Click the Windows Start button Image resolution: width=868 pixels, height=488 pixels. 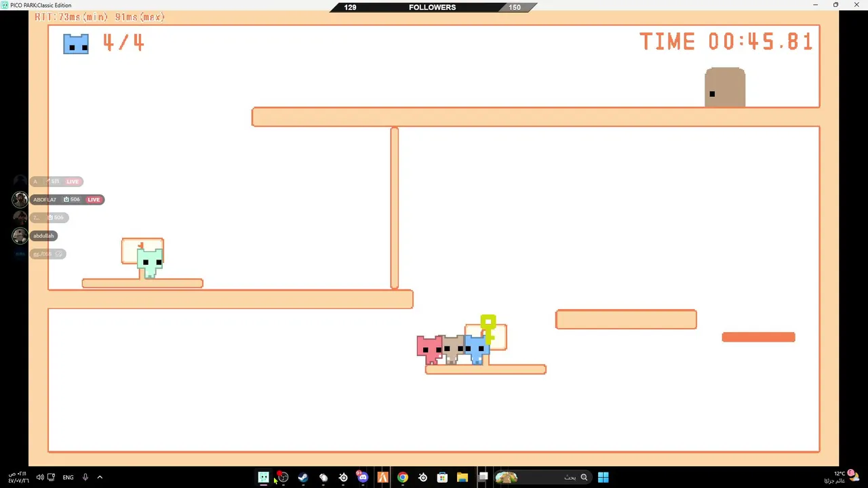pos(603,477)
